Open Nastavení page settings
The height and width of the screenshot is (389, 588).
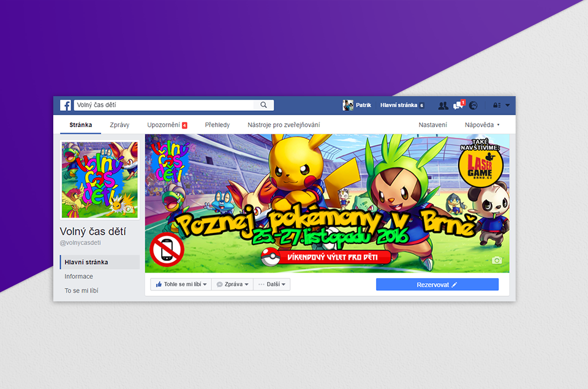(x=433, y=124)
